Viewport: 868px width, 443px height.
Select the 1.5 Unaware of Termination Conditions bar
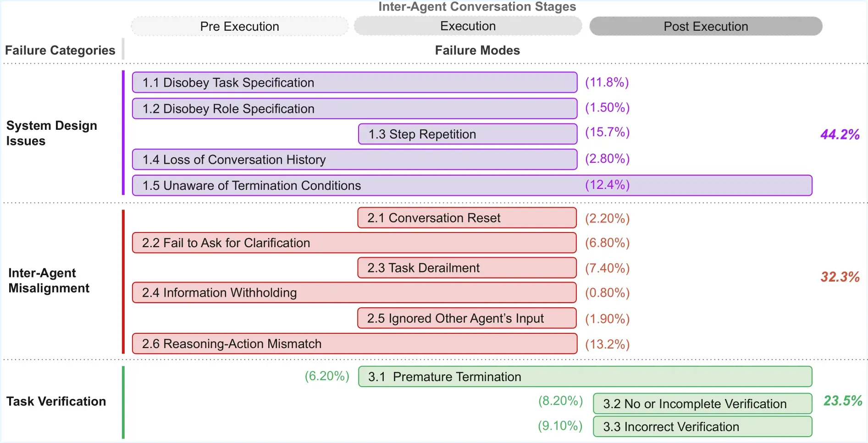click(x=472, y=185)
